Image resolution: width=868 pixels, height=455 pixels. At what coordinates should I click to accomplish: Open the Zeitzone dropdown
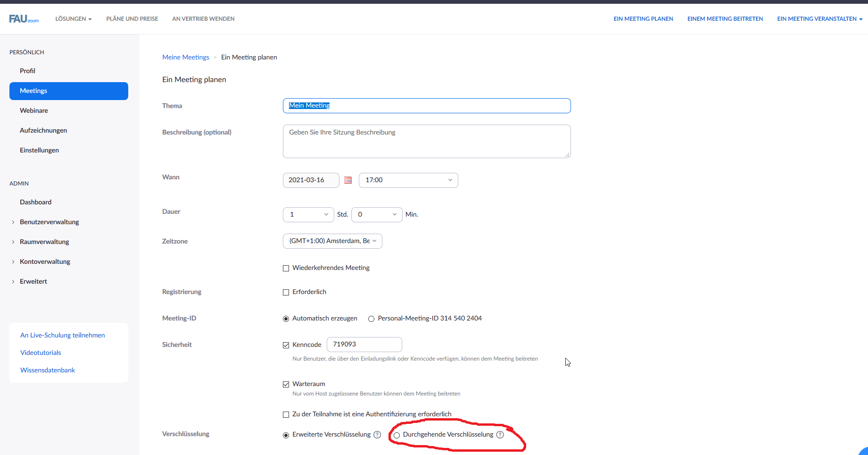pos(332,241)
